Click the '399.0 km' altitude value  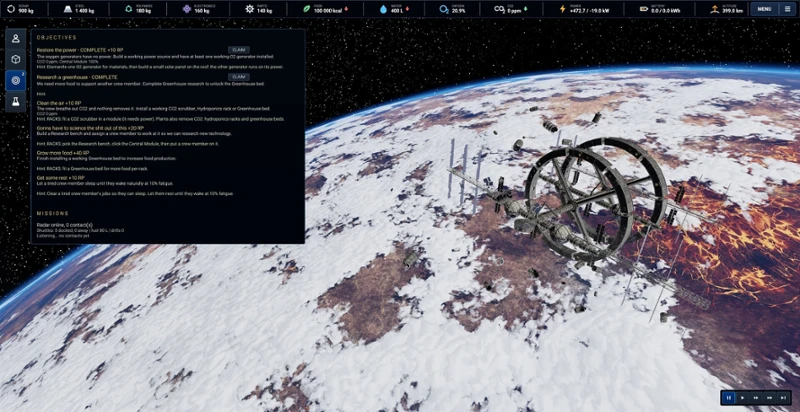[x=732, y=11]
